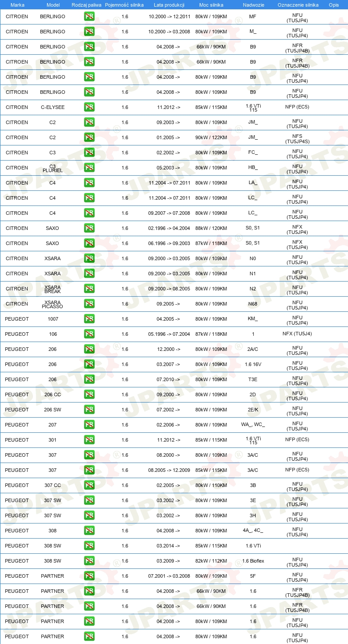The width and height of the screenshot is (348, 644).
Task: Click the 'WA_, WC_' body cell
Action: coord(253,425)
